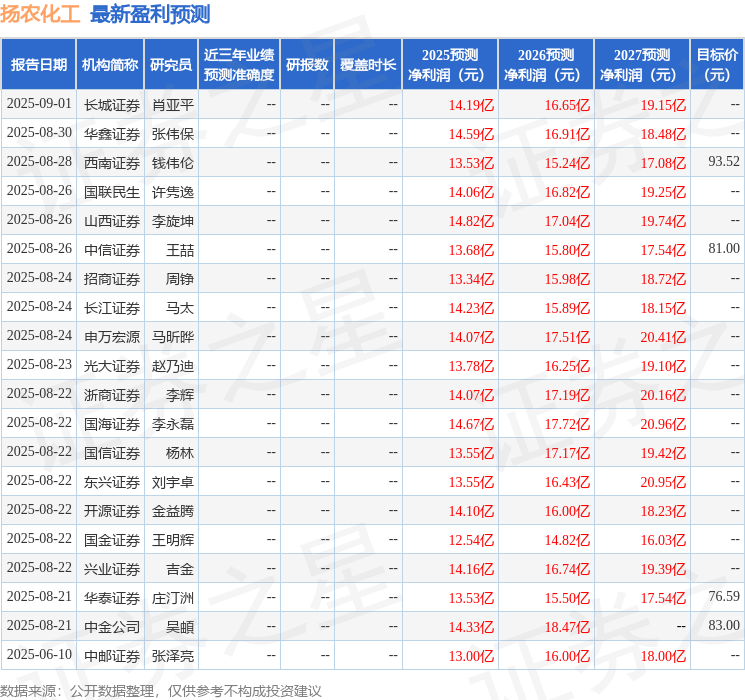Click the 83.00 target price value
The width and height of the screenshot is (745, 700).
pos(724,625)
